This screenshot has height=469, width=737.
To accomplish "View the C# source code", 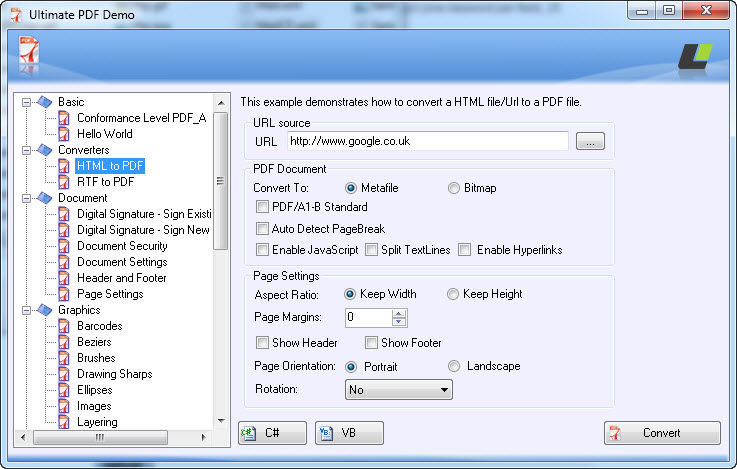I will coord(272,433).
